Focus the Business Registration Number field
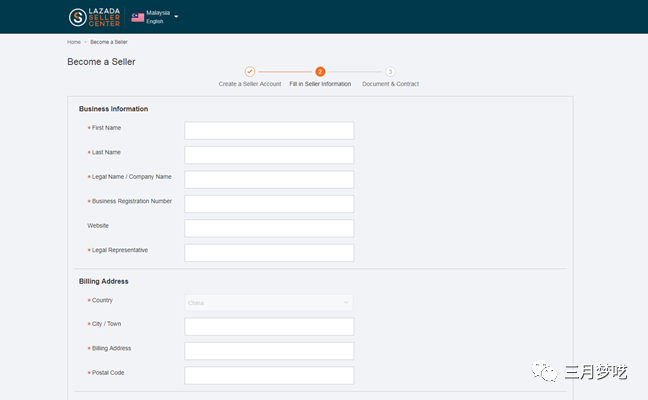Image resolution: width=648 pixels, height=400 pixels. click(269, 204)
